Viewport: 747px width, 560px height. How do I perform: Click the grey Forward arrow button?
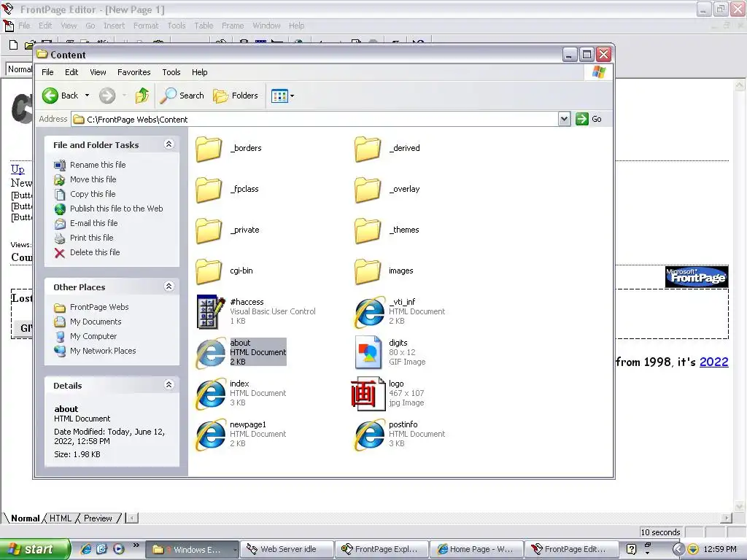107,96
